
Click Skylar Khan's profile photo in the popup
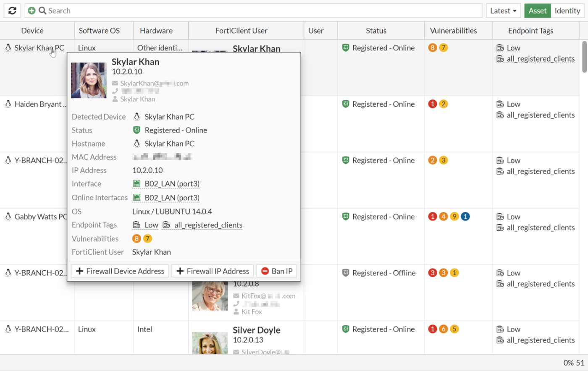[89, 80]
